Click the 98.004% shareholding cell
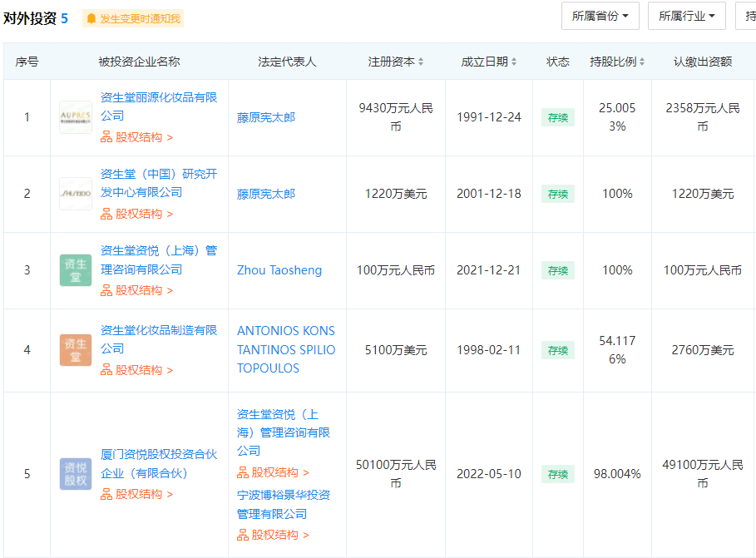The width and height of the screenshot is (756, 558). 617,474
